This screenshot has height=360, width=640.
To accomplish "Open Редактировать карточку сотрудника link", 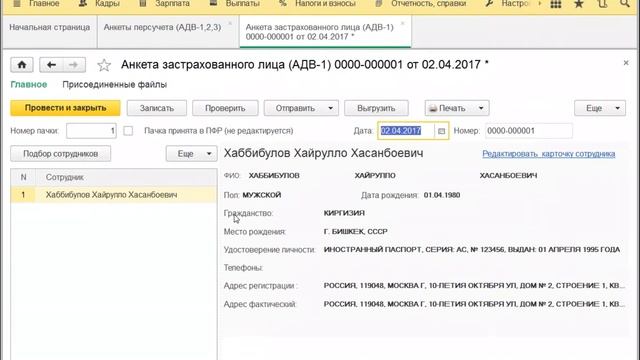I will [x=549, y=154].
